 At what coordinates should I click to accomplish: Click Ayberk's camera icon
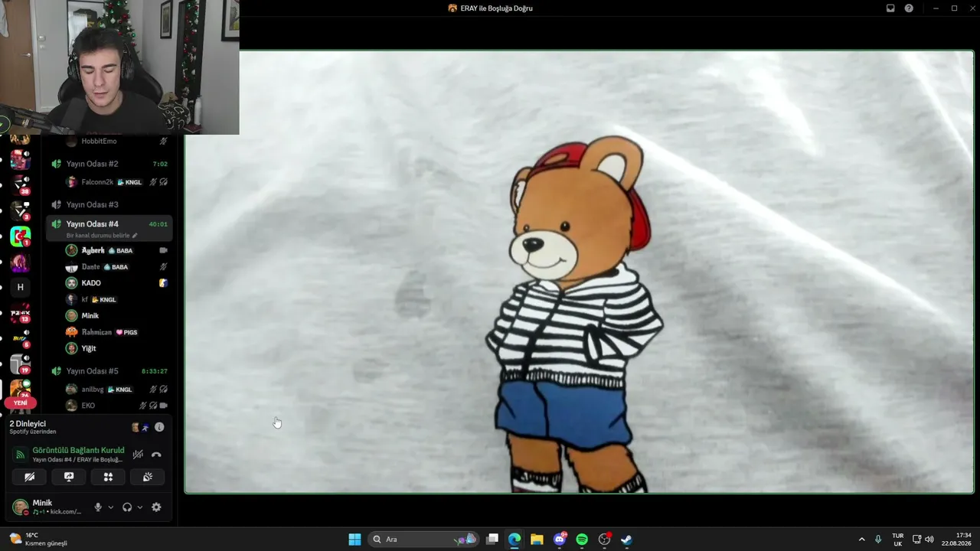click(x=163, y=250)
